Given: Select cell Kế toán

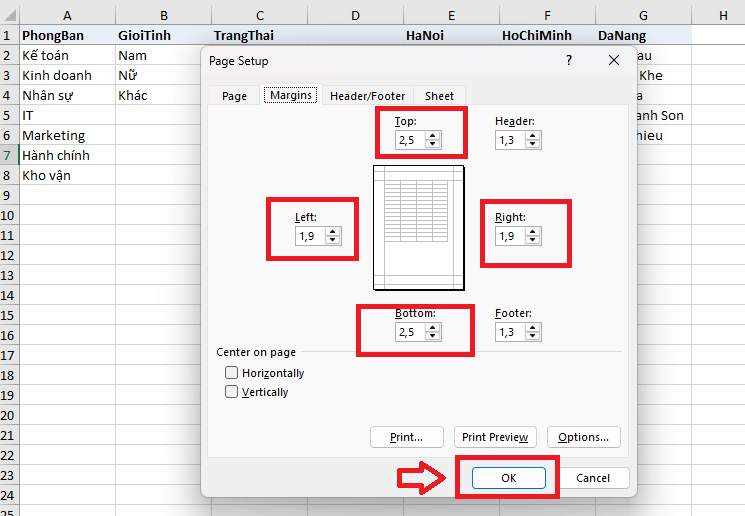Looking at the screenshot, I should point(67,55).
